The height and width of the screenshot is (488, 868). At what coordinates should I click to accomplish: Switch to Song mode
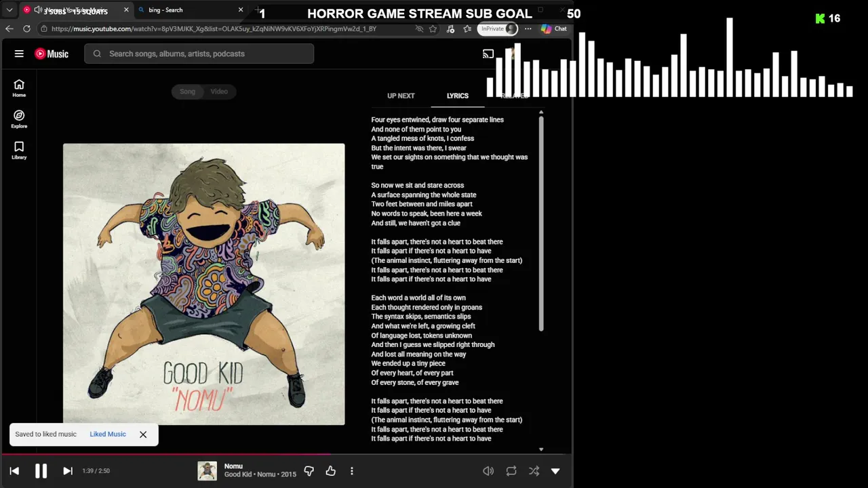click(187, 91)
